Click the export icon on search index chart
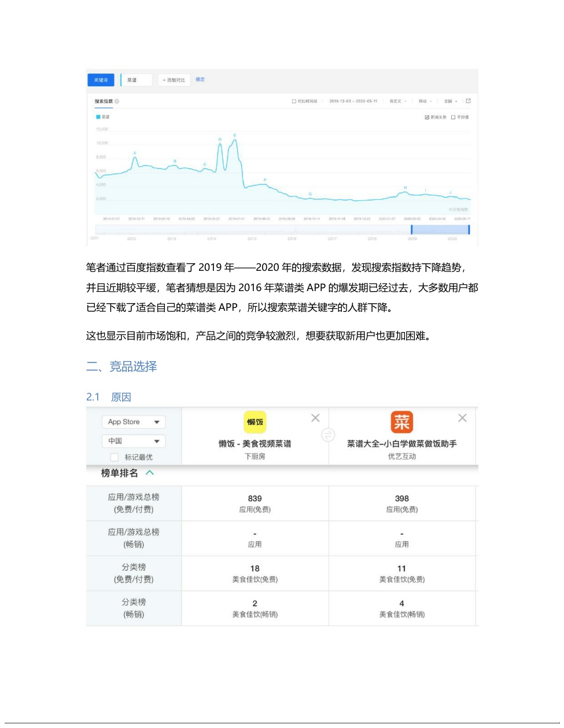The width and height of the screenshot is (564, 728). [x=468, y=101]
